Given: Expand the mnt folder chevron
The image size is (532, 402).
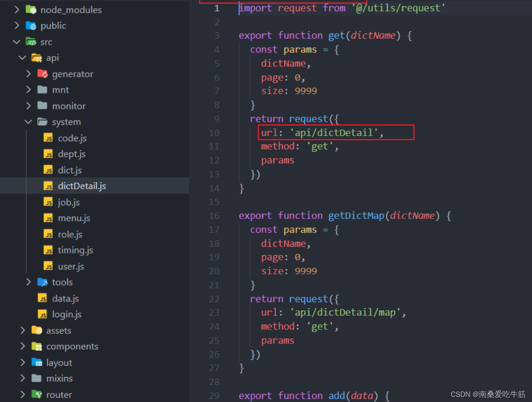Looking at the screenshot, I should pyautogui.click(x=28, y=90).
